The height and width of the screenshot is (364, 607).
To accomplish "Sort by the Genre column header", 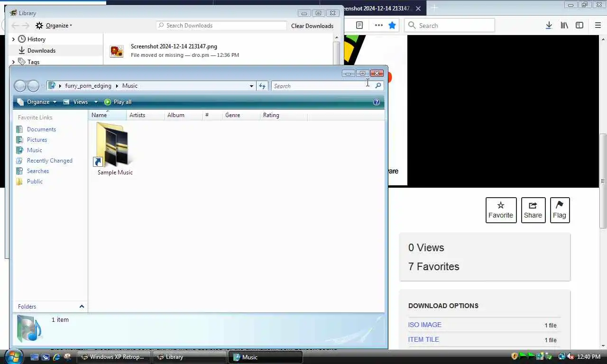I will click(x=241, y=115).
